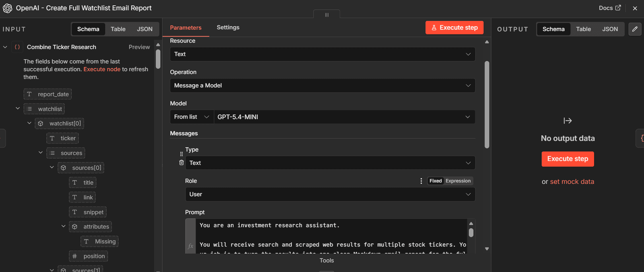The height and width of the screenshot is (272, 644).
Task: Click the Execute node link in input panel
Action: coord(102,69)
